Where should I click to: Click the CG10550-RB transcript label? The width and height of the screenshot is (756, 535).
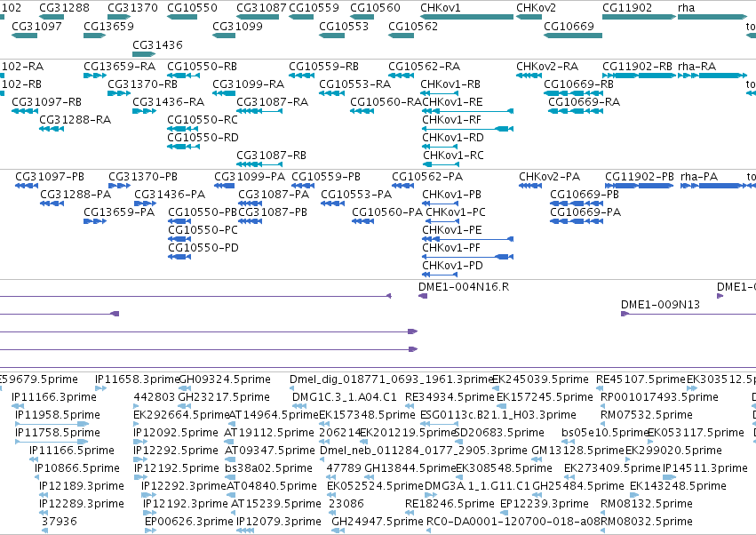click(202, 66)
